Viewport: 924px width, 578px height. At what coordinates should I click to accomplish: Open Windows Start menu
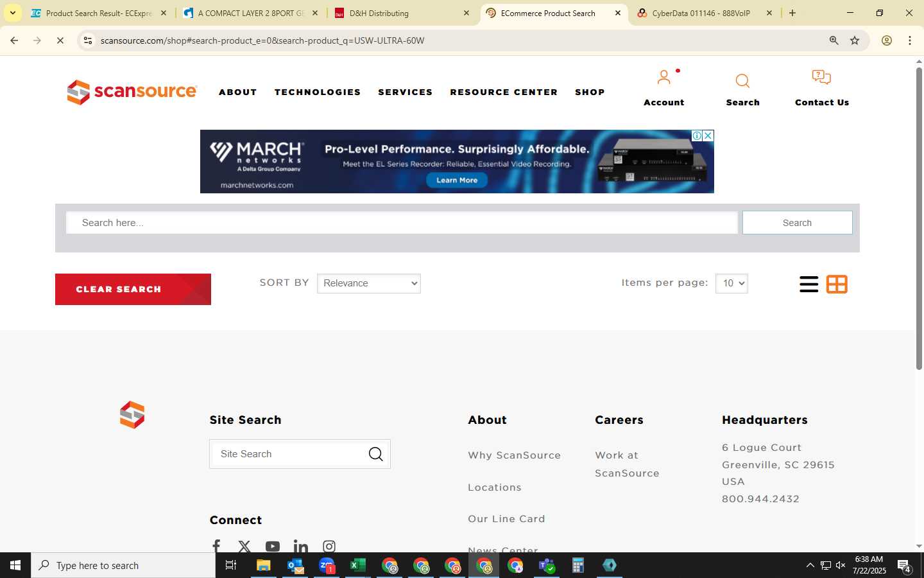(15, 565)
